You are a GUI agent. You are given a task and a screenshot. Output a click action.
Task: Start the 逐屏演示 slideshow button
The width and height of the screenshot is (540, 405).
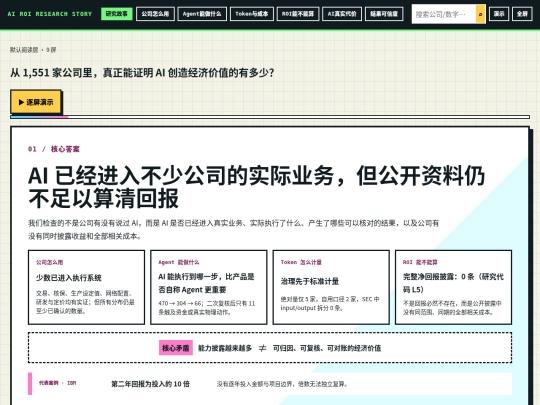36,102
